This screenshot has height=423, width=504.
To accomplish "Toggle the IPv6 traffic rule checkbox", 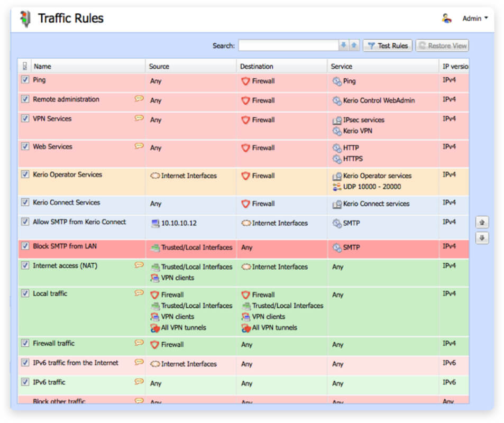I will pos(25,382).
